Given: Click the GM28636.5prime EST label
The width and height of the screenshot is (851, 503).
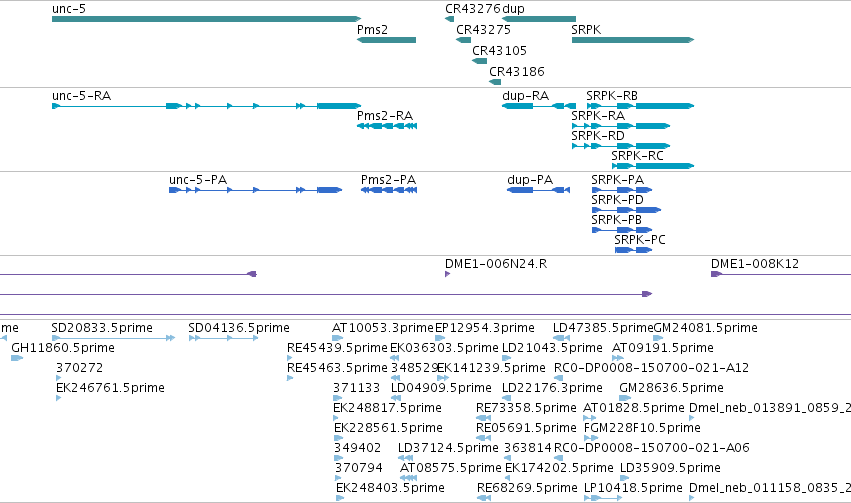Looking at the screenshot, I should [671, 388].
